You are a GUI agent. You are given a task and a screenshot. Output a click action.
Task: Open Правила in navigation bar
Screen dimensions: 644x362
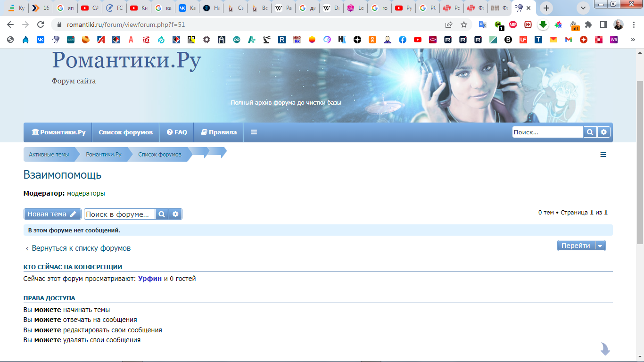coord(219,132)
